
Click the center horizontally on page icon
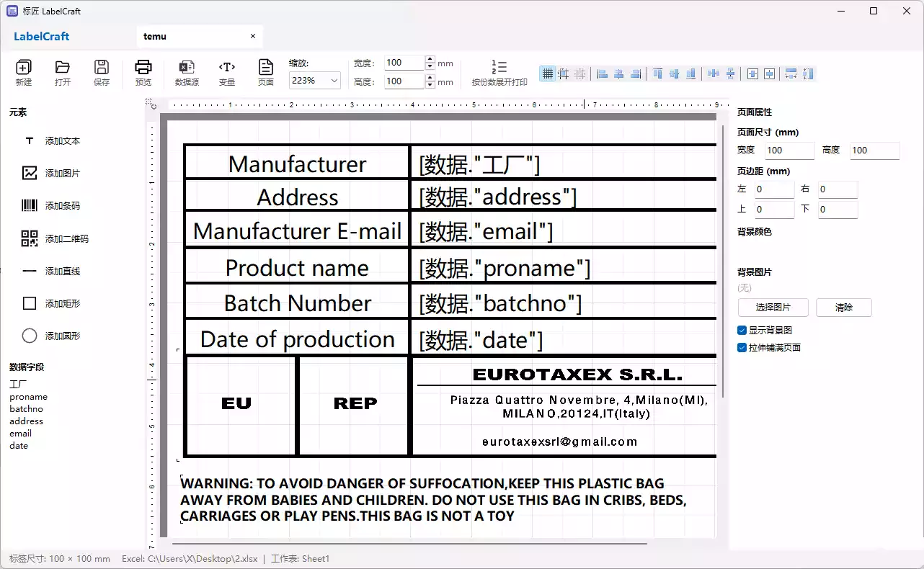click(x=753, y=73)
